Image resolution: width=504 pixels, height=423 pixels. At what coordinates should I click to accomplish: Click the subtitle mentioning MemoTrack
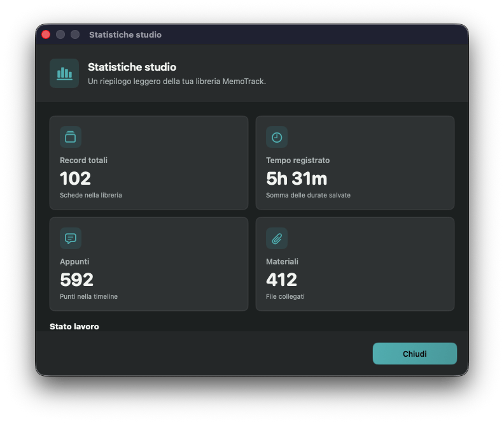tap(177, 82)
